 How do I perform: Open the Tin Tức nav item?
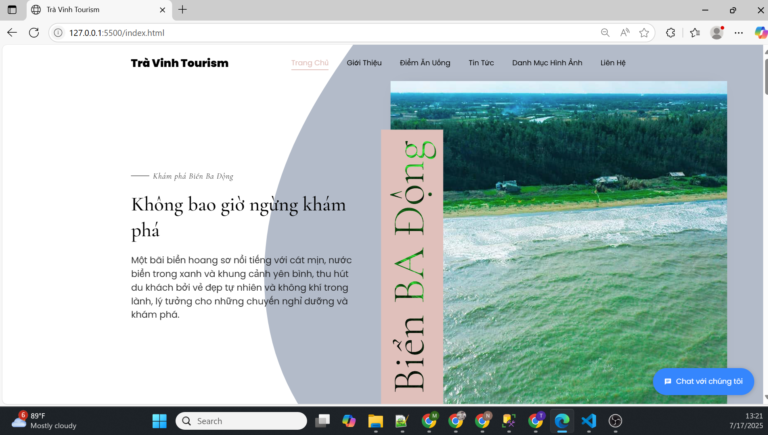(481, 63)
